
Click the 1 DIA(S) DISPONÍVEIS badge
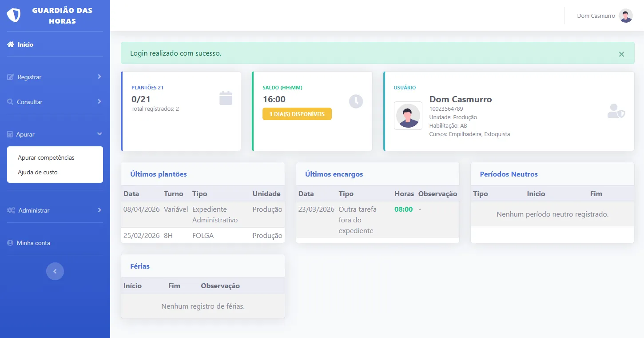coord(297,114)
